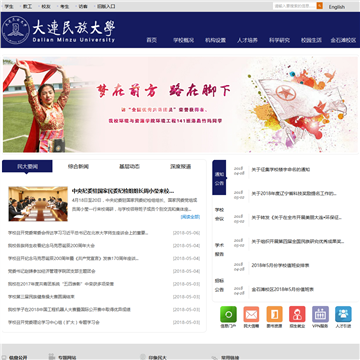Switch to the 深度报道 news tab

point(181,166)
